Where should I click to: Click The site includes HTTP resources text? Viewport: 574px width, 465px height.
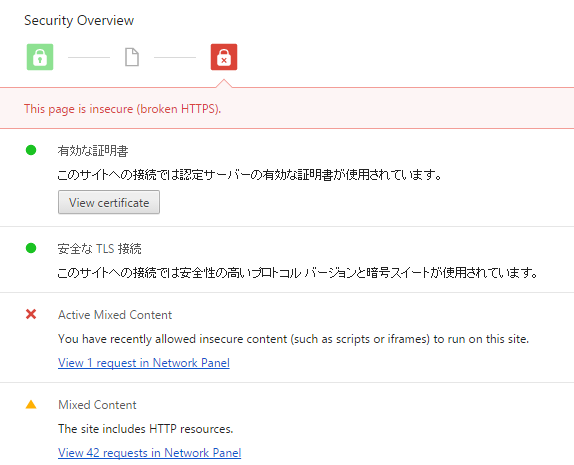point(146,429)
